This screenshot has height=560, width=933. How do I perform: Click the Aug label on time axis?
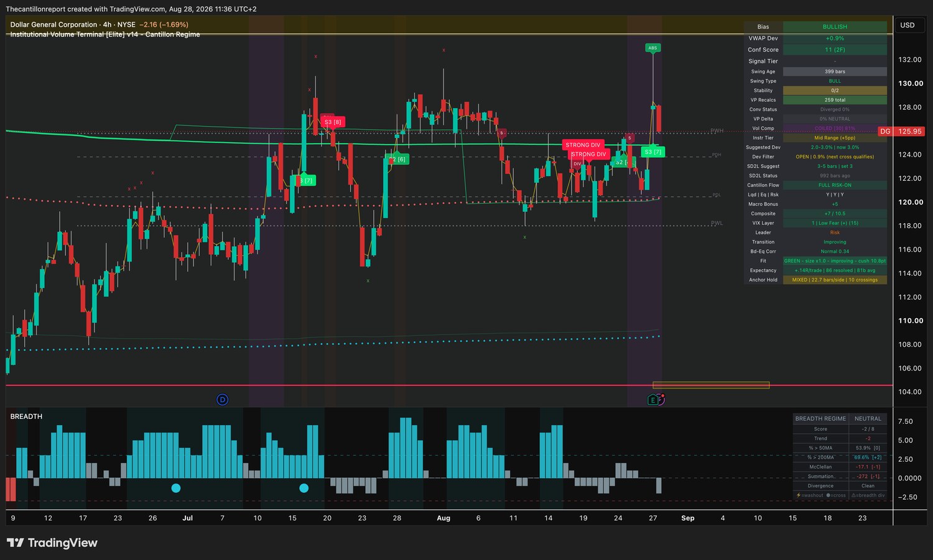[x=443, y=518]
